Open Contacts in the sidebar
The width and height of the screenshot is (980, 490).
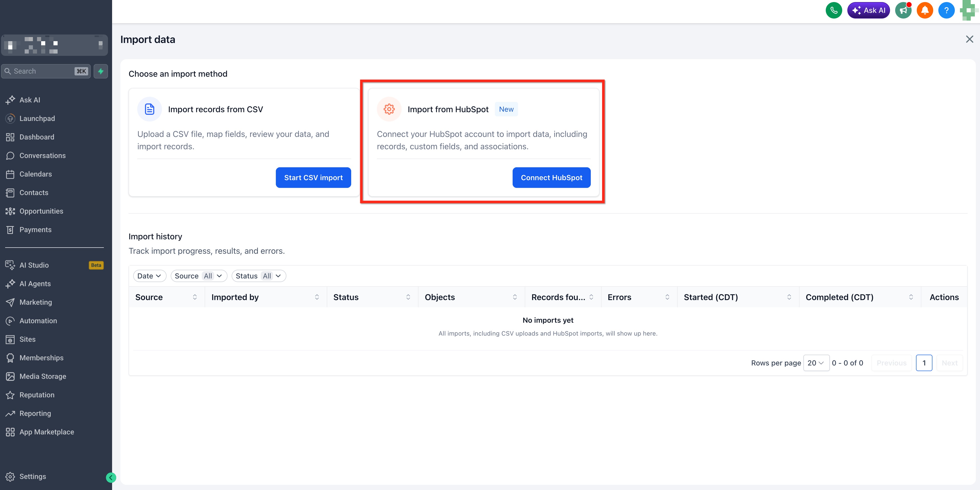point(34,193)
